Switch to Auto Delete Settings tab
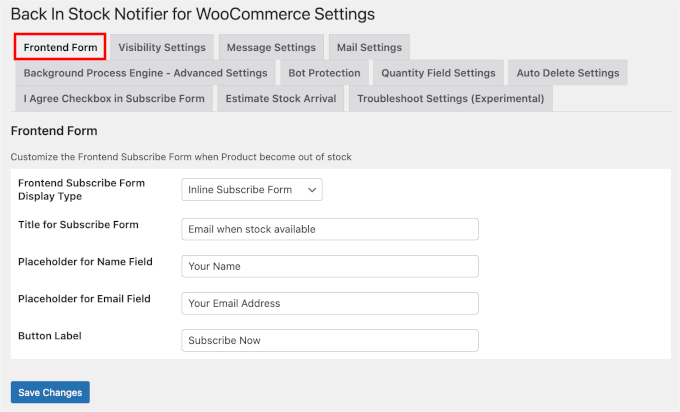680x412 pixels. [568, 72]
